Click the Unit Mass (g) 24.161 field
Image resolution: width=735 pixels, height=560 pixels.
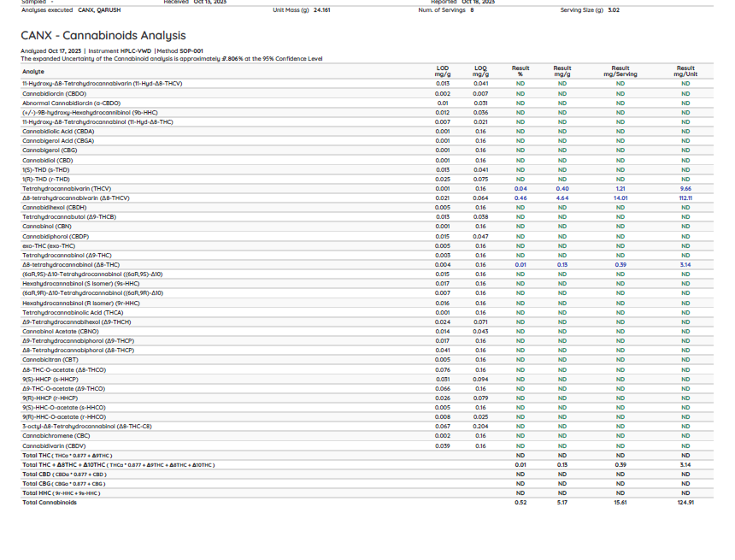click(x=301, y=9)
